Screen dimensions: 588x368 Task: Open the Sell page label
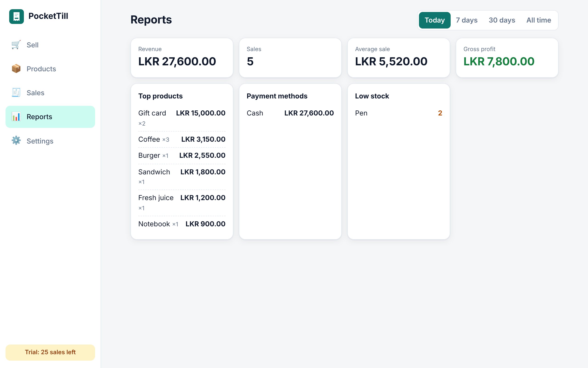(x=33, y=45)
